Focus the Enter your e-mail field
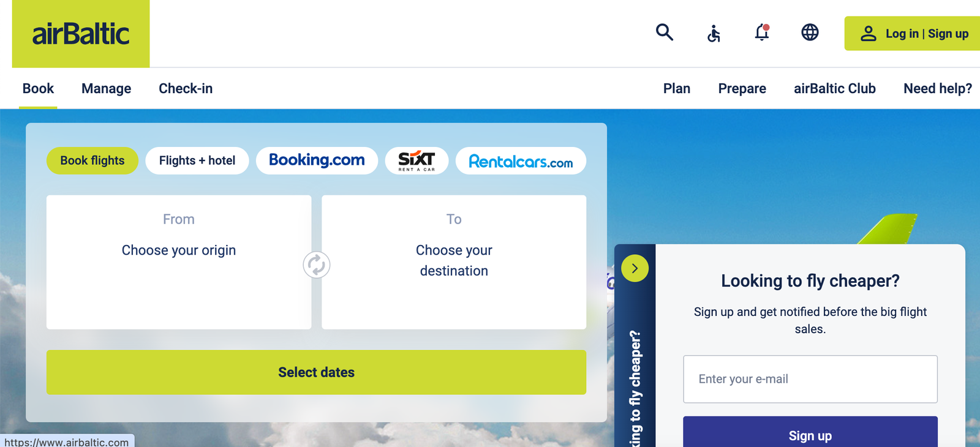The image size is (980, 447). (x=810, y=379)
